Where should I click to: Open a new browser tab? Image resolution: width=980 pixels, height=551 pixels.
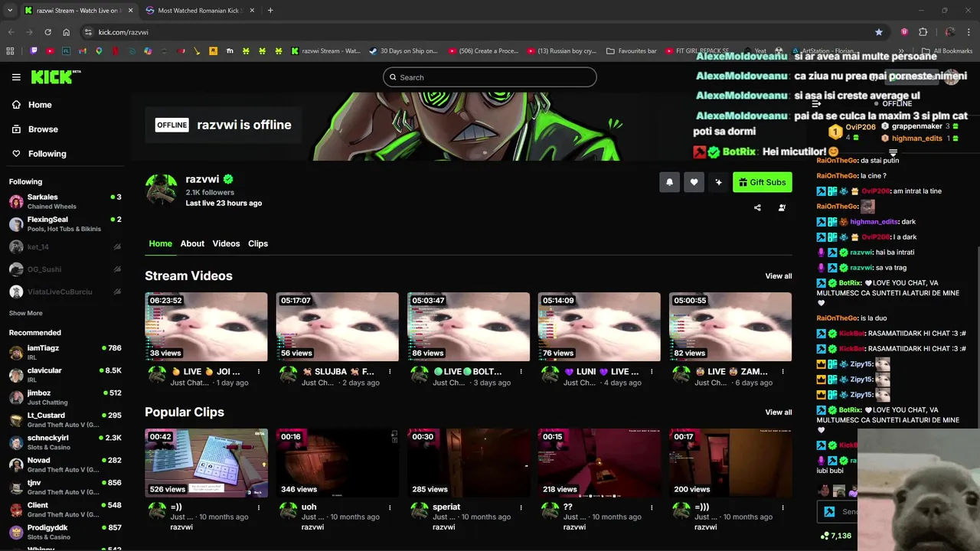(x=270, y=11)
